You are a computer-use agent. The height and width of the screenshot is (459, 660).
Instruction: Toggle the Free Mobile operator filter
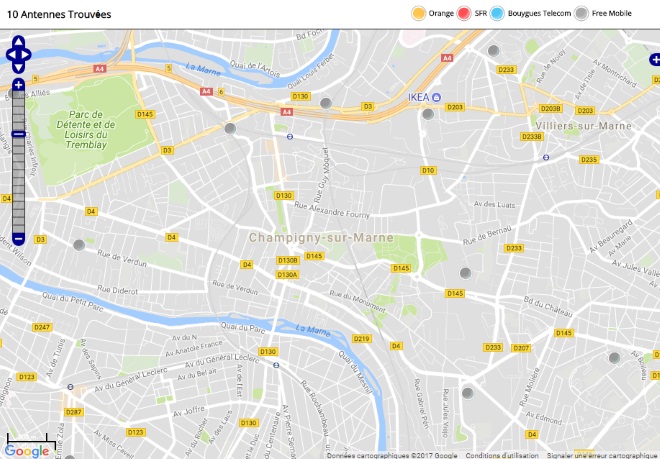[603, 13]
